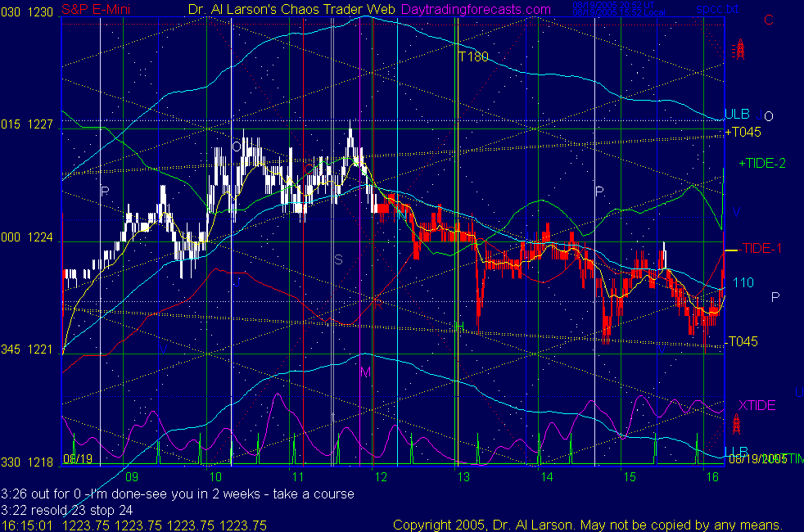Click the "16" hour label on time axis
The width and height of the screenshot is (804, 532).
click(x=712, y=477)
